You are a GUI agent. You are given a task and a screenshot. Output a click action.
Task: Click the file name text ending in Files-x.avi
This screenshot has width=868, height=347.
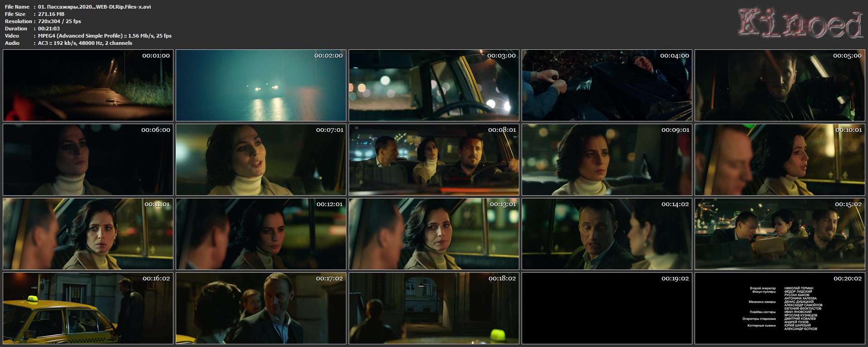click(x=95, y=7)
